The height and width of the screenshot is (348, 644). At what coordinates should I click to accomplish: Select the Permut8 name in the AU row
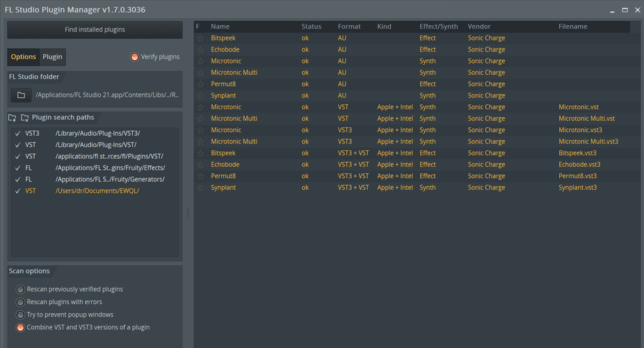pyautogui.click(x=223, y=84)
